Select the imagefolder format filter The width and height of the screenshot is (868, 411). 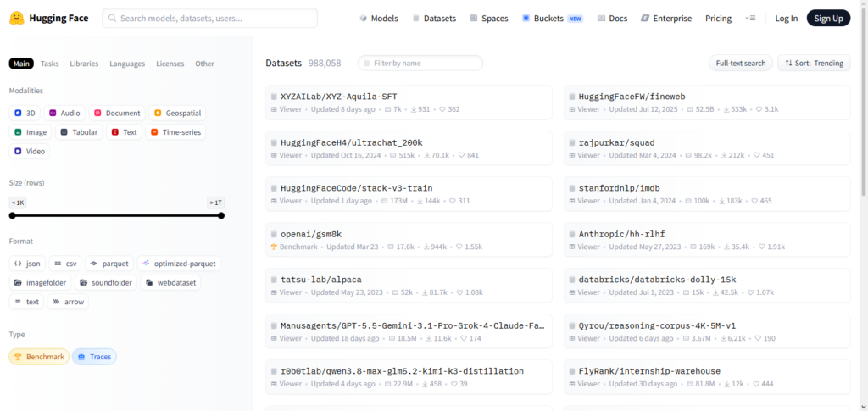pos(41,283)
